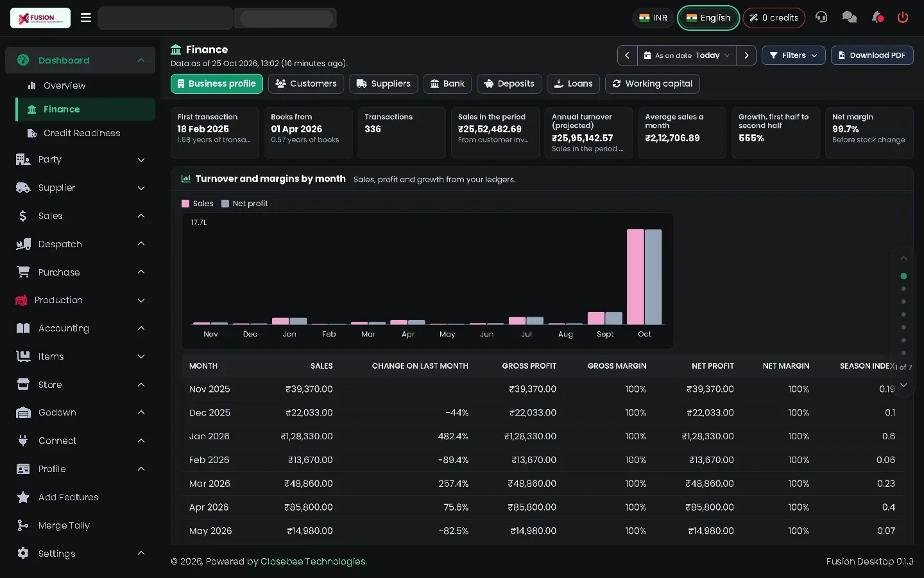Switch to the Deposits tab
924x578 pixels.
[x=509, y=83]
